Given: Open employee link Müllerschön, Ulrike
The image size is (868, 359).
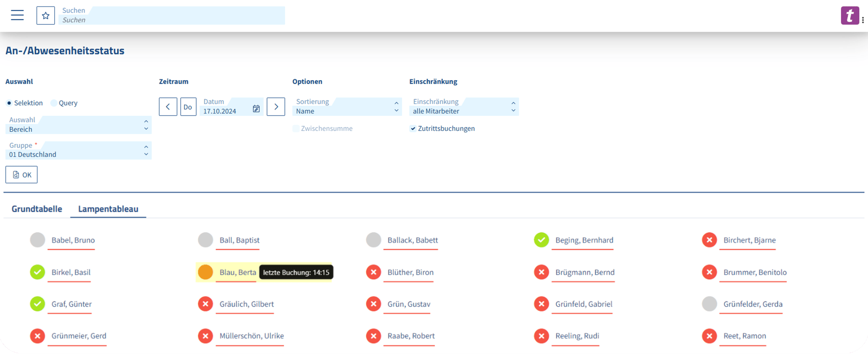Looking at the screenshot, I should (251, 336).
